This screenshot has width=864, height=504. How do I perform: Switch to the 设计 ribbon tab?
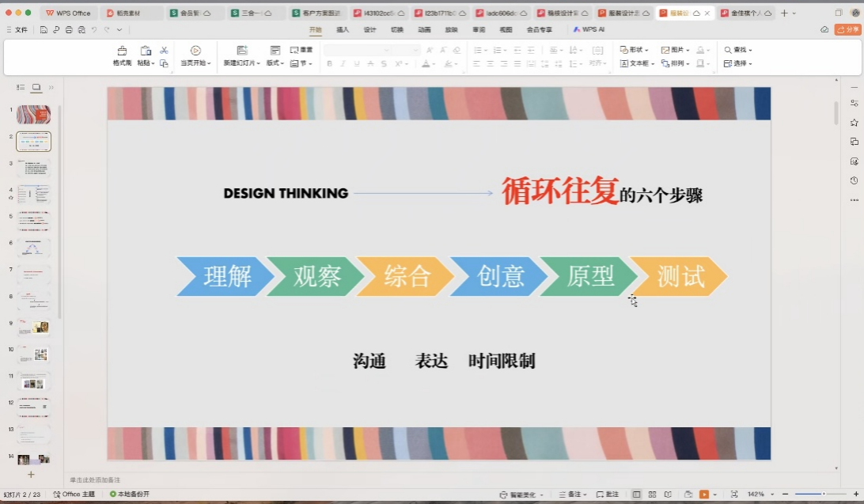(x=369, y=29)
